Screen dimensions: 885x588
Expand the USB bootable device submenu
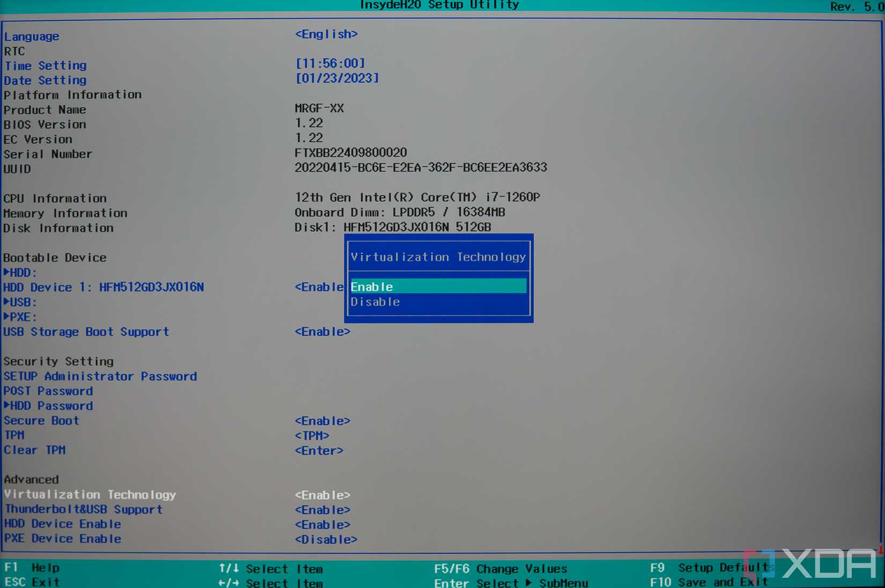20,302
